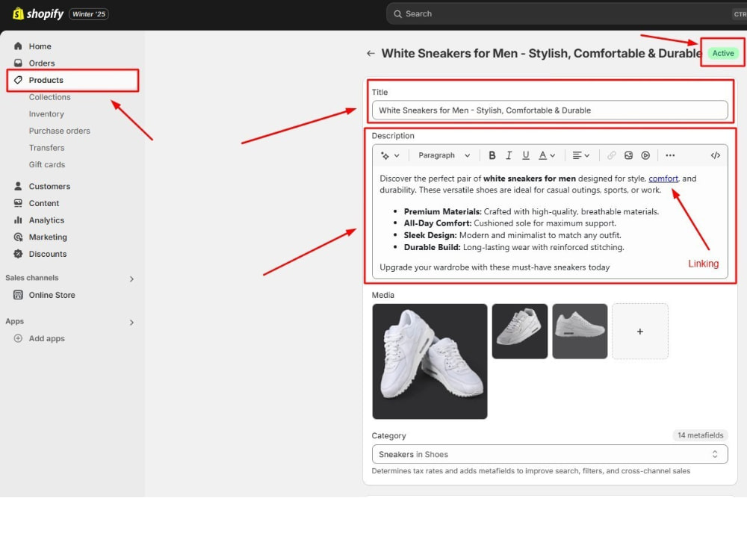
Task: Click the insert link icon
Action: pyautogui.click(x=611, y=155)
